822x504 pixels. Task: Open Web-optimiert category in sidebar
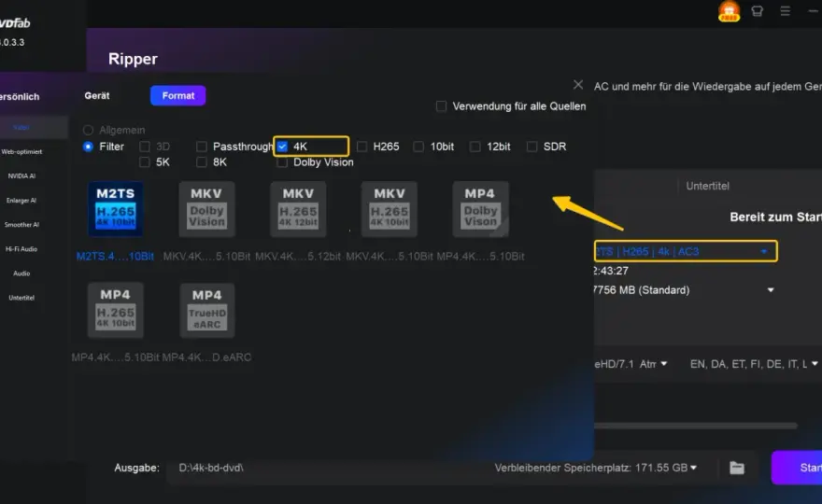click(x=21, y=152)
